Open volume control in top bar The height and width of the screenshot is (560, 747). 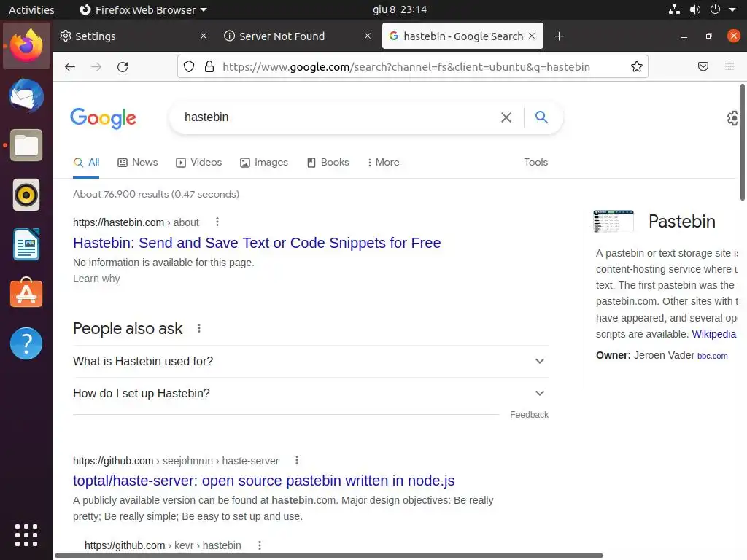[695, 9]
